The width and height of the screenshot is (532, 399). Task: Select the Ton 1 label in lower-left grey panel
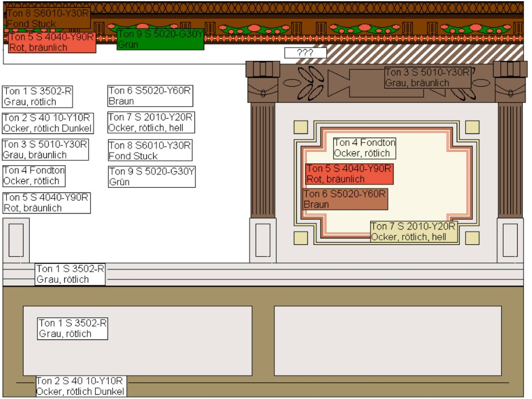[x=73, y=328]
